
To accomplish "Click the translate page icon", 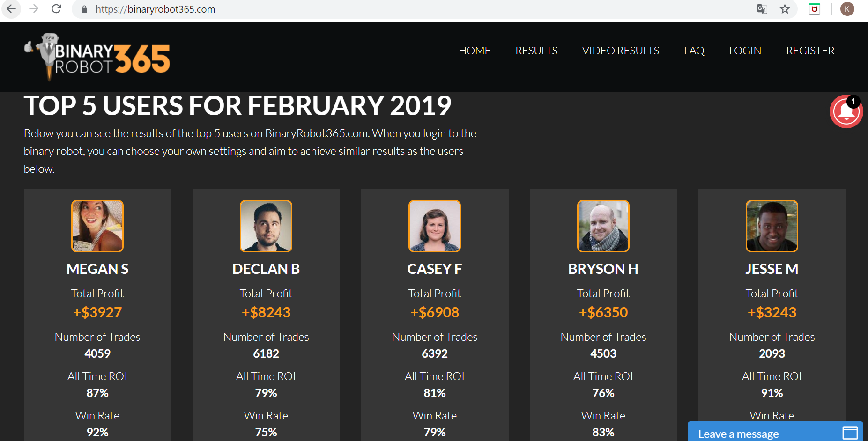I will 762,9.
